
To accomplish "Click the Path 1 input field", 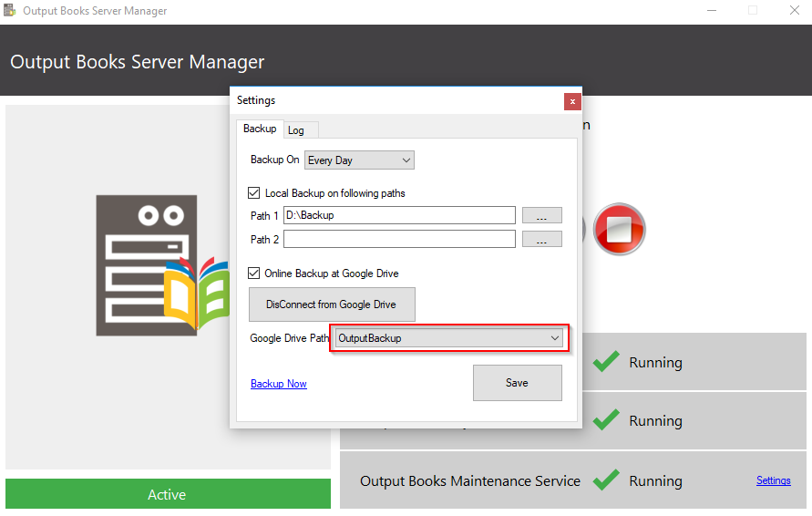I will point(399,215).
